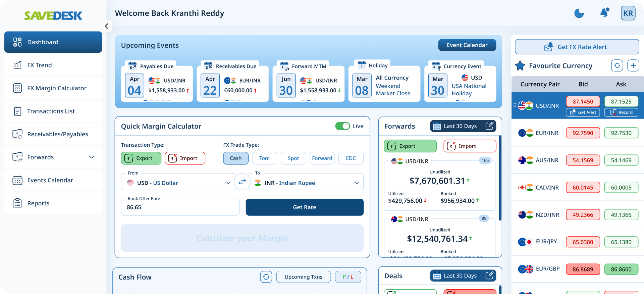Expand the Forwards sidebar submenu
The image size is (644, 294).
click(91, 157)
